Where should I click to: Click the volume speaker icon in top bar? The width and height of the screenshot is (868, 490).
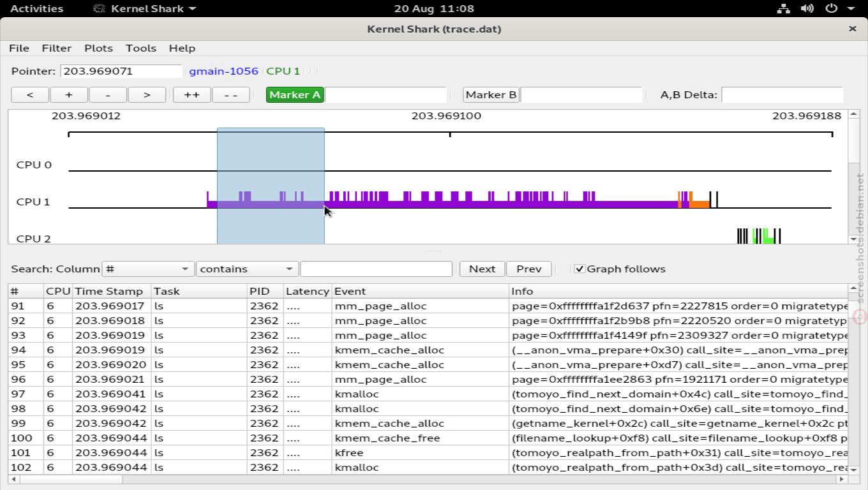pyautogui.click(x=807, y=8)
